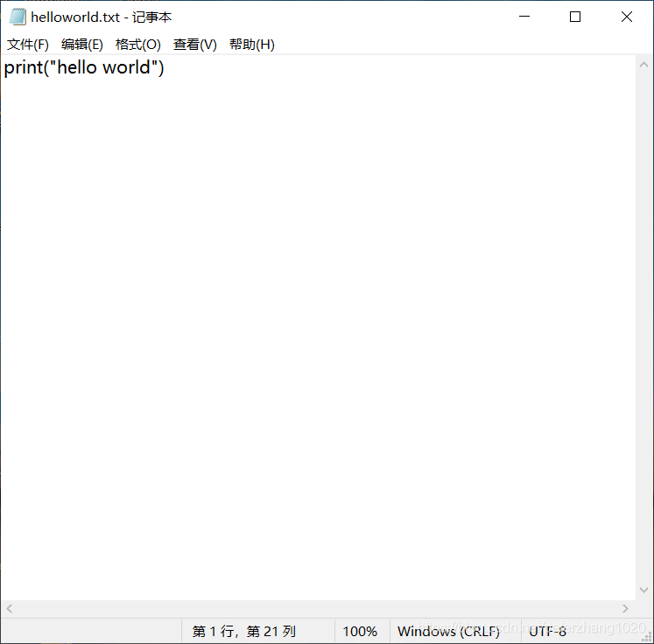Click the helloworld.txt title text
Screen dimensions: 654x644
[75, 17]
